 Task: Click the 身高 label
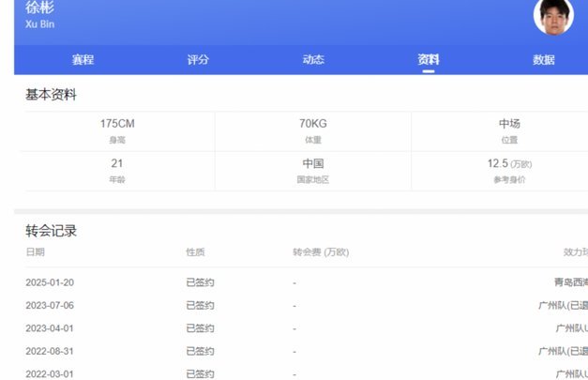pyautogui.click(x=117, y=140)
